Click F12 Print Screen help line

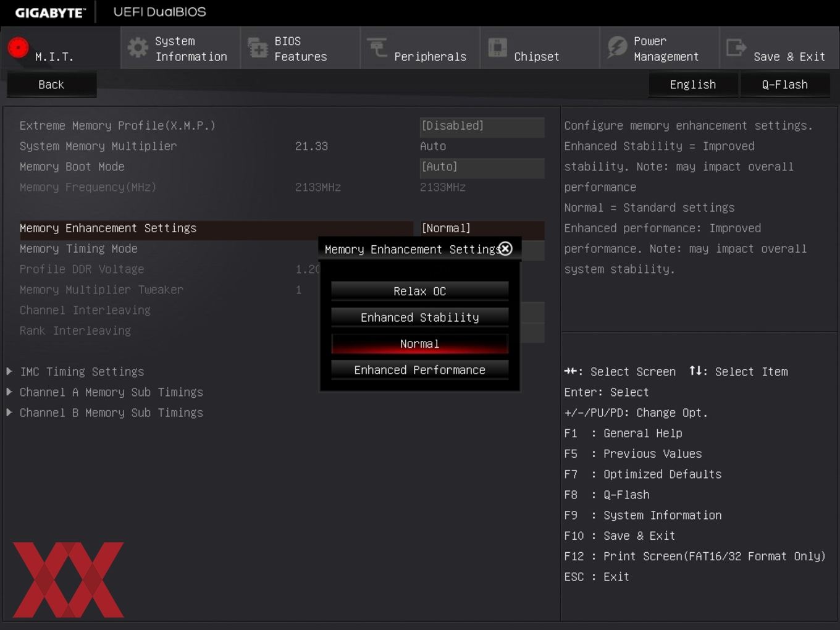point(695,556)
